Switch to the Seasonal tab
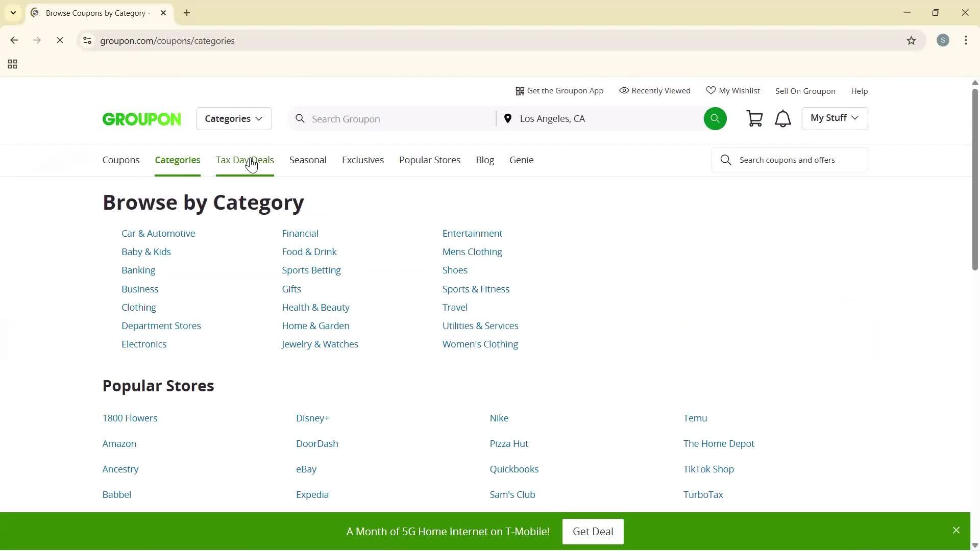The width and height of the screenshot is (980, 551). tap(307, 160)
